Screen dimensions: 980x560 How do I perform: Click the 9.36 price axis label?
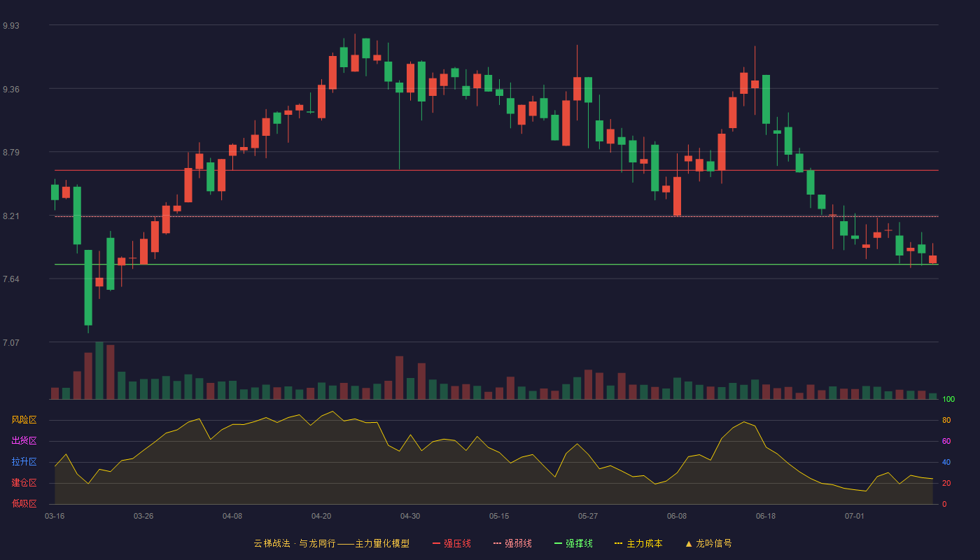(11, 89)
